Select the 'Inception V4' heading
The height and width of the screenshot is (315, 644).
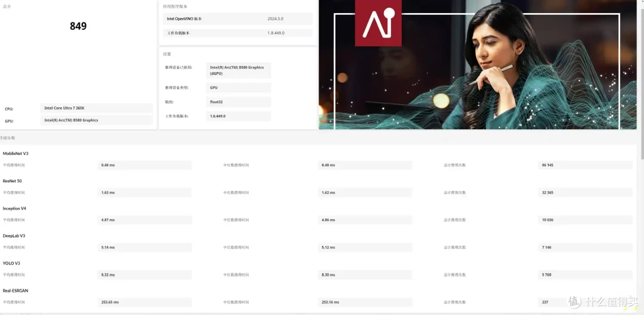point(14,208)
